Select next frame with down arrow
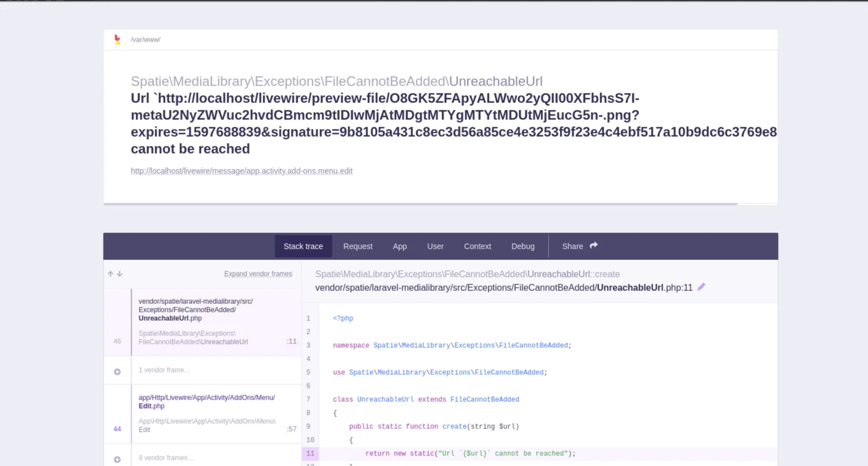This screenshot has width=868, height=466. [120, 274]
